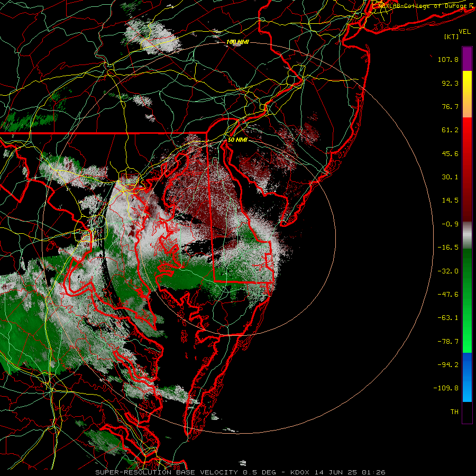Screen dimensions: 476x476
Task: Click the VEL legend title
Action: pos(464,32)
